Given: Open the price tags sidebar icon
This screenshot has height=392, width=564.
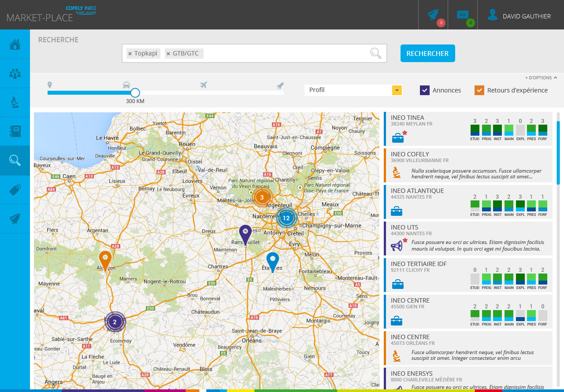Looking at the screenshot, I should pyautogui.click(x=15, y=189).
